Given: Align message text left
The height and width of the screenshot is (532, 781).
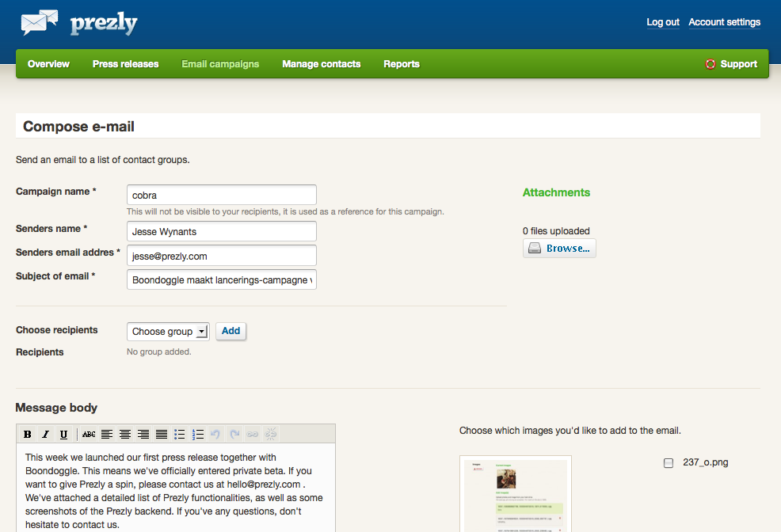Looking at the screenshot, I should pos(107,434).
